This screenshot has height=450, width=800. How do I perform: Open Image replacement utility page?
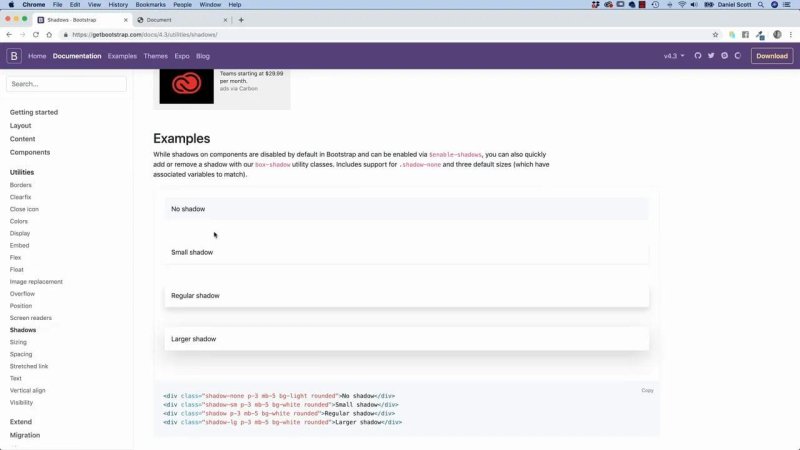click(x=36, y=282)
